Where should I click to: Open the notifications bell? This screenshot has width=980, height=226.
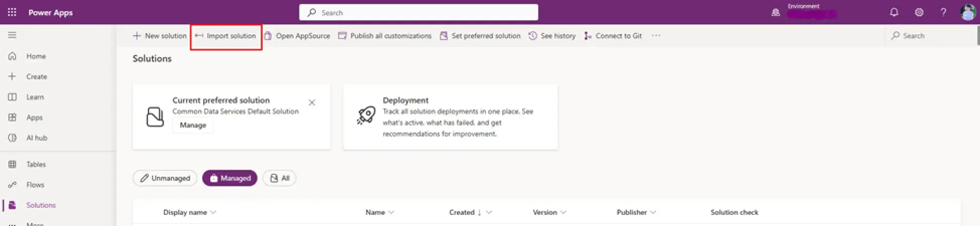894,13
